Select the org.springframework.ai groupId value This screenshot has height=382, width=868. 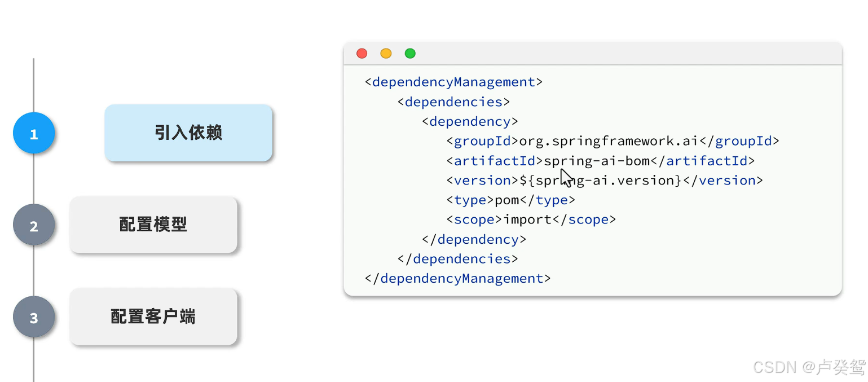pyautogui.click(x=609, y=141)
